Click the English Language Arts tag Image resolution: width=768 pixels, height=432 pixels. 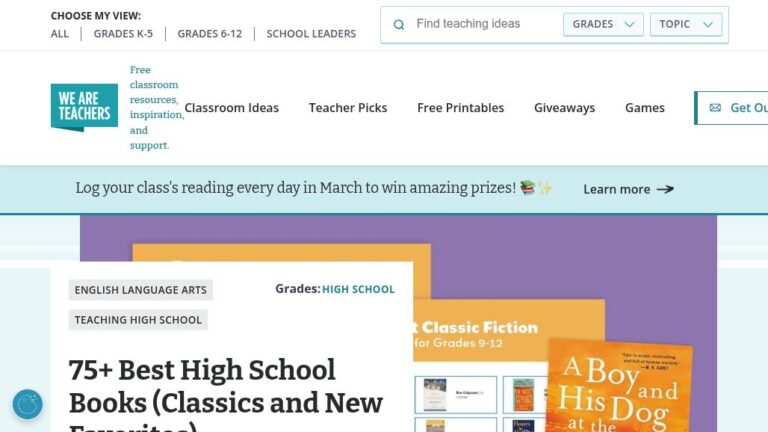pyautogui.click(x=140, y=290)
